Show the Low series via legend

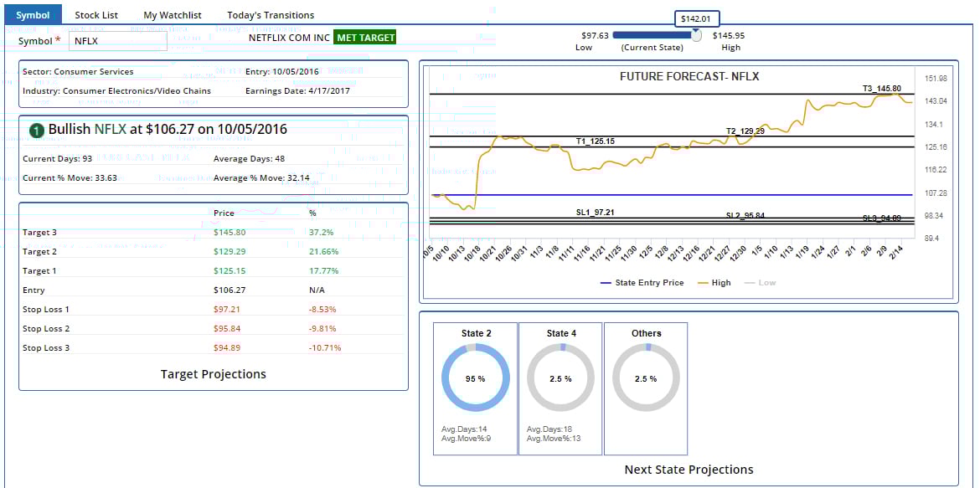click(x=760, y=283)
